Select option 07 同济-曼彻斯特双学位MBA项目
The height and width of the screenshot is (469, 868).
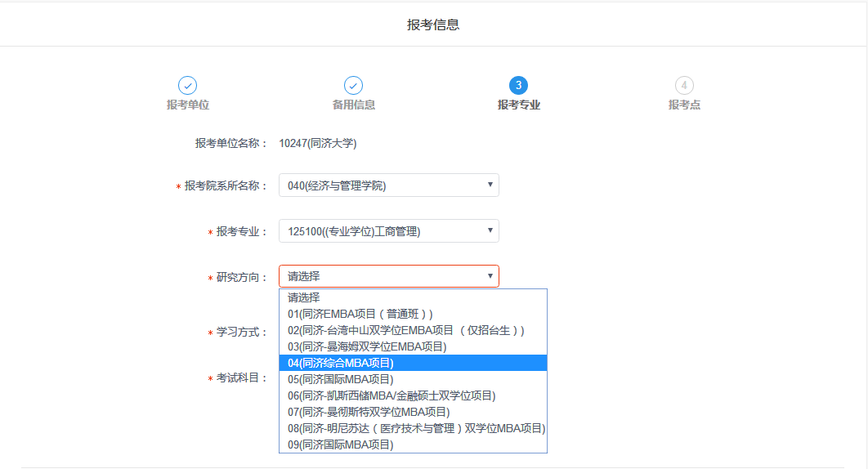point(369,412)
